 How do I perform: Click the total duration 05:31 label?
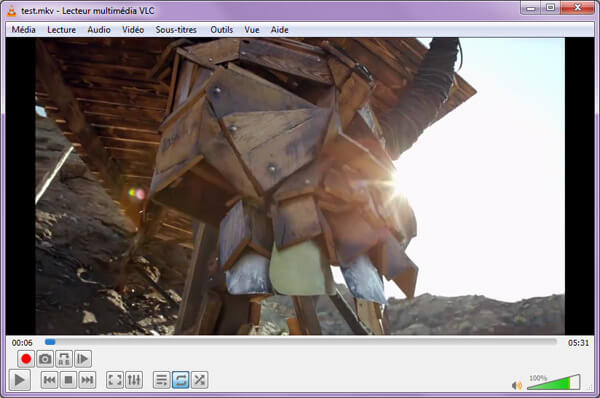(578, 343)
